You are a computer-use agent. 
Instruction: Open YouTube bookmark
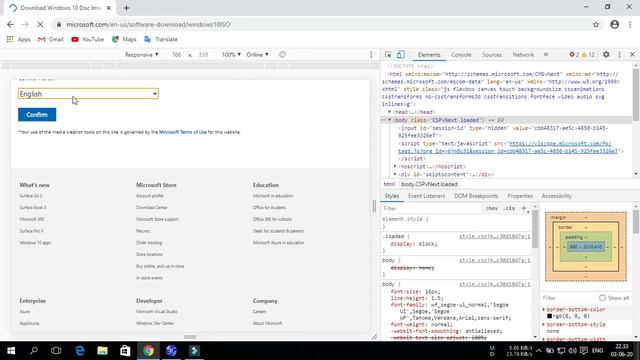pyautogui.click(x=87, y=39)
